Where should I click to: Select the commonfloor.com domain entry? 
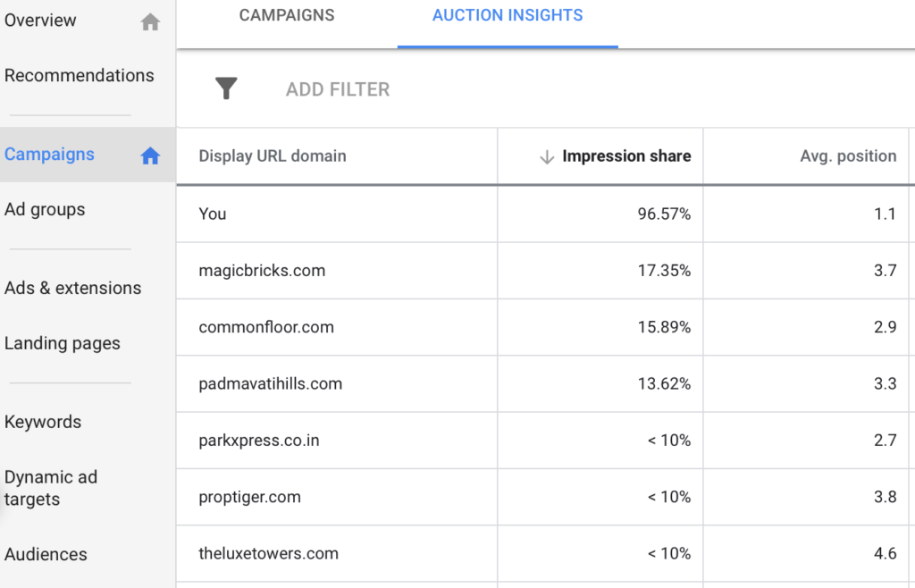[x=265, y=327]
